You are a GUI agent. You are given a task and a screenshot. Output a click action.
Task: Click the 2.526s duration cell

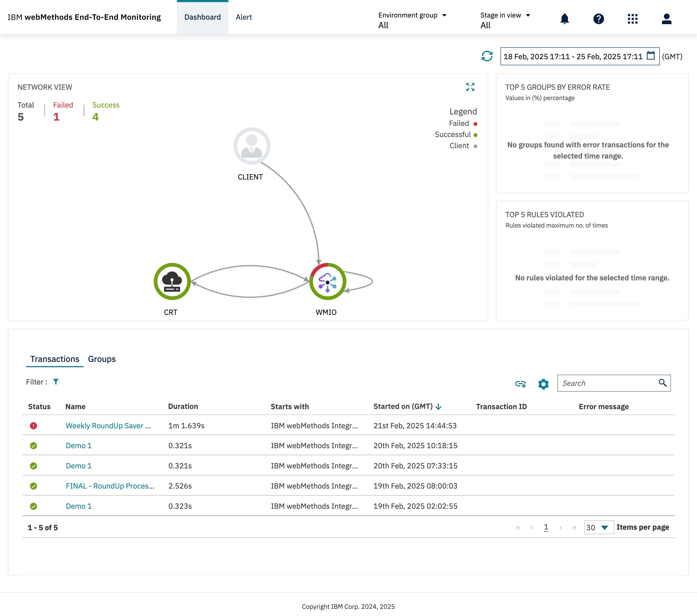180,486
